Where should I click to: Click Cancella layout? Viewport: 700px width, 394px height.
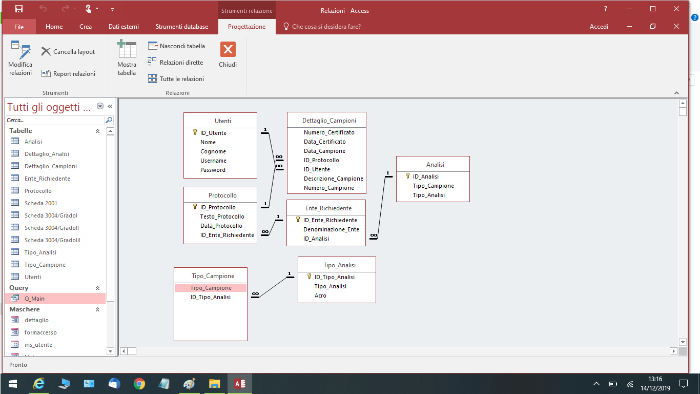[x=68, y=52]
